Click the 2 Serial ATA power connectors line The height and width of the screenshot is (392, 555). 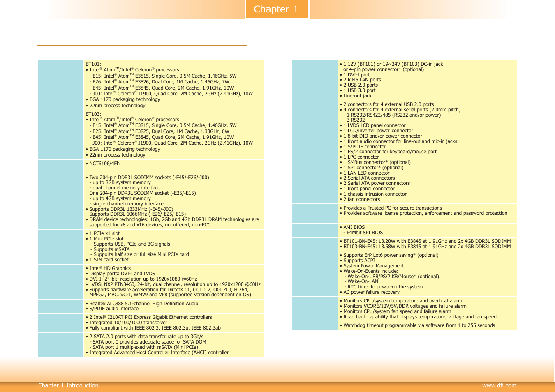pos(375,183)
